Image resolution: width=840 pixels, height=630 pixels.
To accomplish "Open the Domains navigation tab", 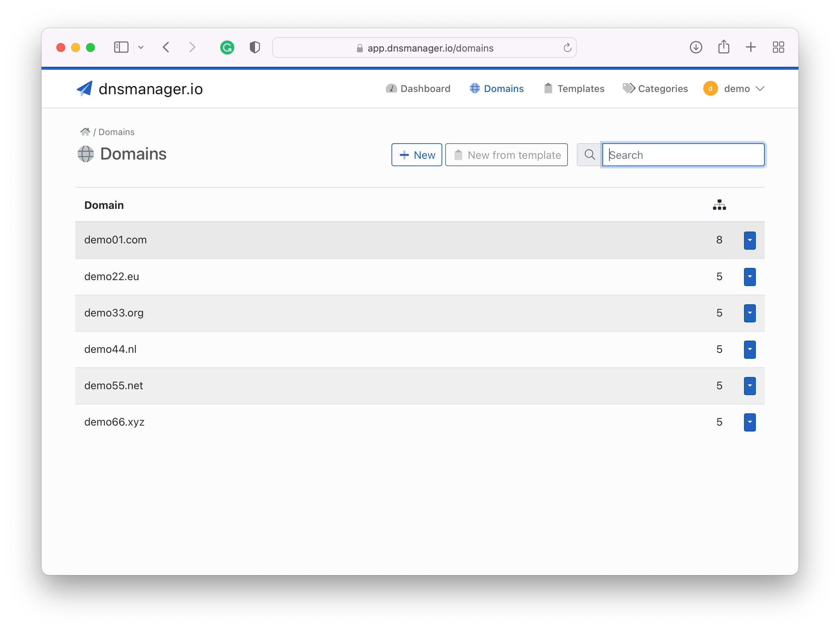I will tap(496, 89).
